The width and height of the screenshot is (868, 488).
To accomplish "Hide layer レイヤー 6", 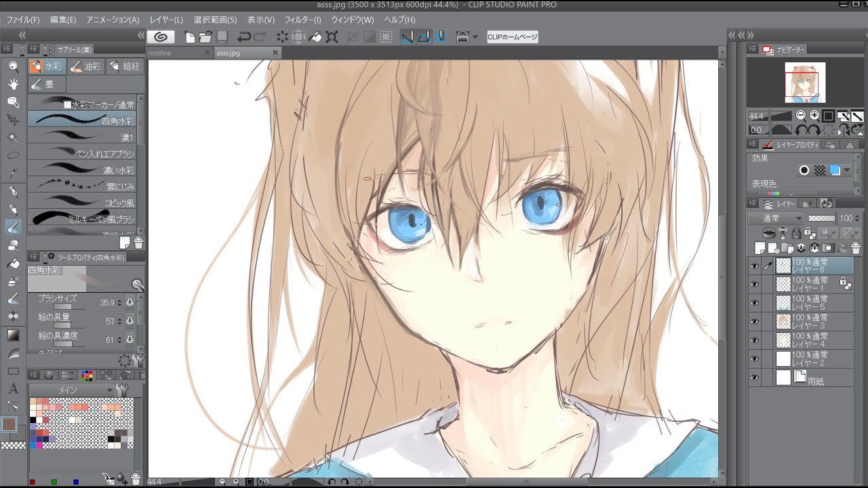I will tap(754, 266).
